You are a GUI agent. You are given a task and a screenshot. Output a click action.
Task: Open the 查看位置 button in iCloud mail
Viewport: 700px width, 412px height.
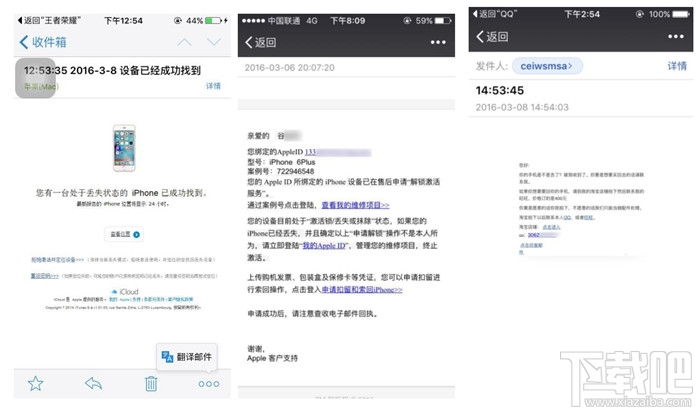point(125,234)
